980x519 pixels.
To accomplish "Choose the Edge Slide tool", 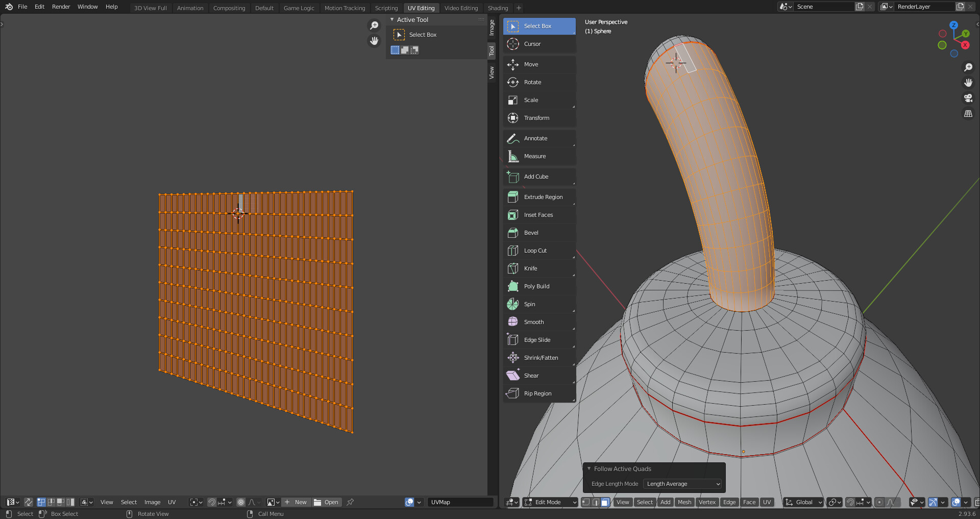I will tap(539, 340).
